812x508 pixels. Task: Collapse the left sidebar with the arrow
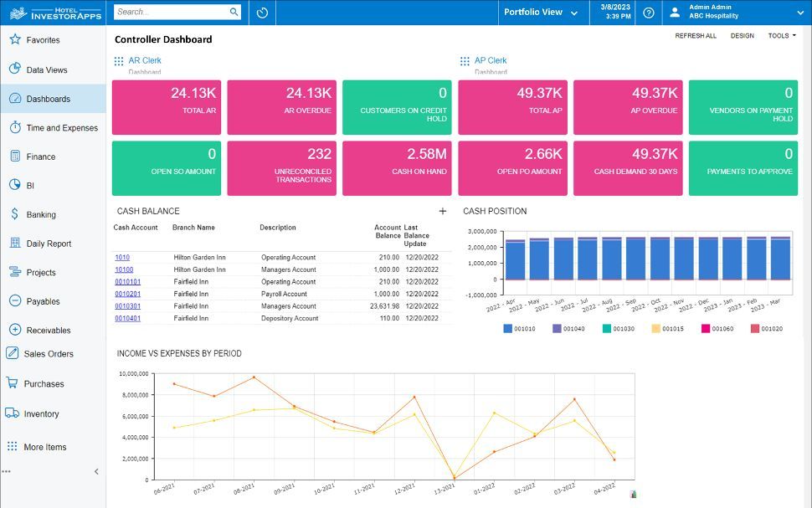click(96, 471)
